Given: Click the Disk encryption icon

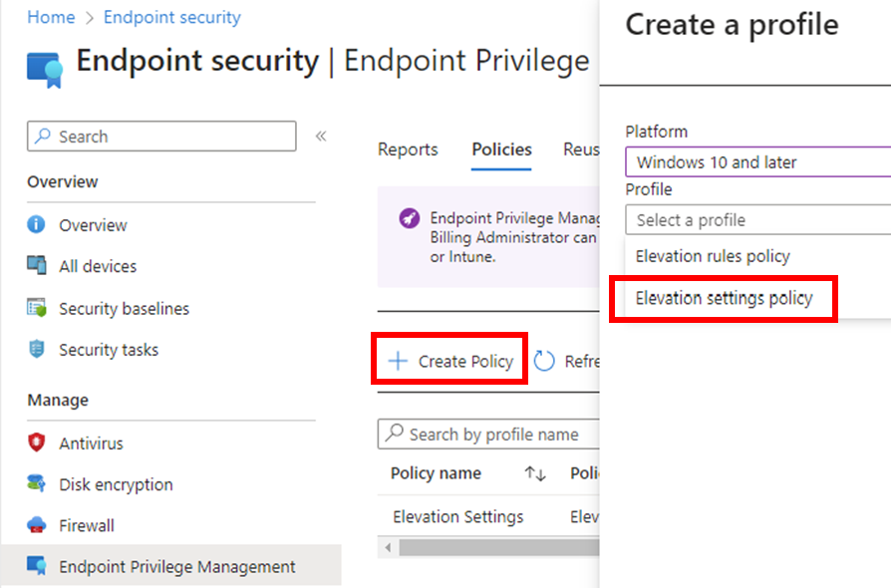Looking at the screenshot, I should pyautogui.click(x=37, y=484).
